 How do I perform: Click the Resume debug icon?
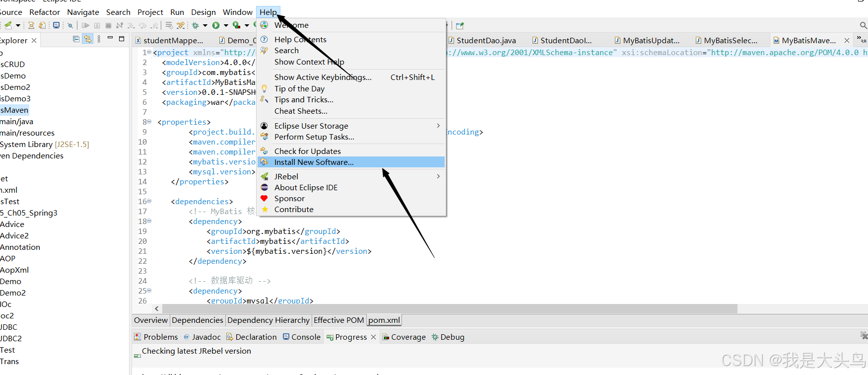85,25
